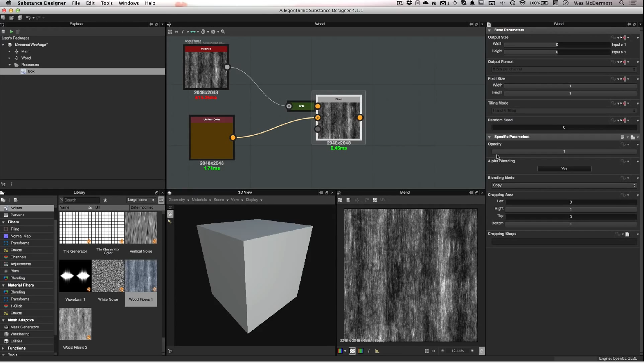Open the Blending Mode dropdown set to Copy
The image size is (644, 363).
point(564,185)
